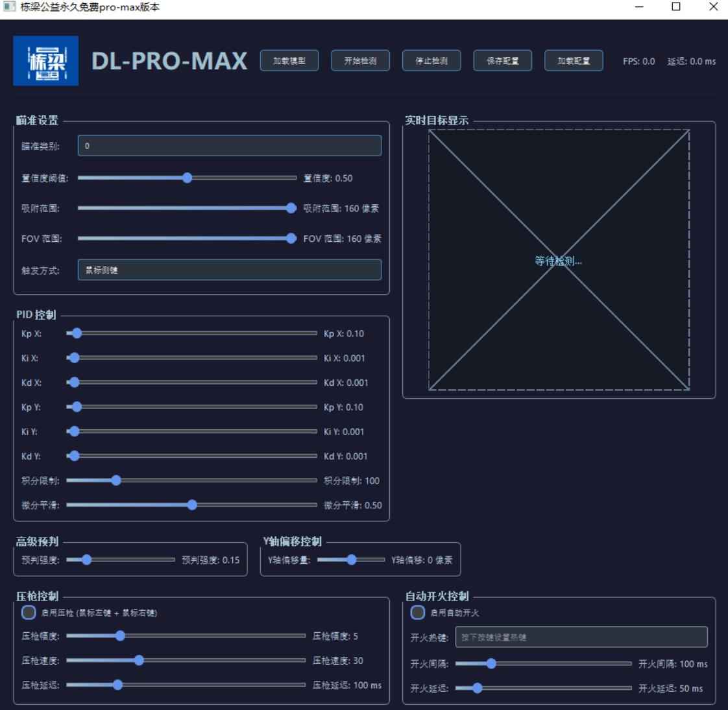Click the Y轴偏移量 slider handle

[x=352, y=560]
